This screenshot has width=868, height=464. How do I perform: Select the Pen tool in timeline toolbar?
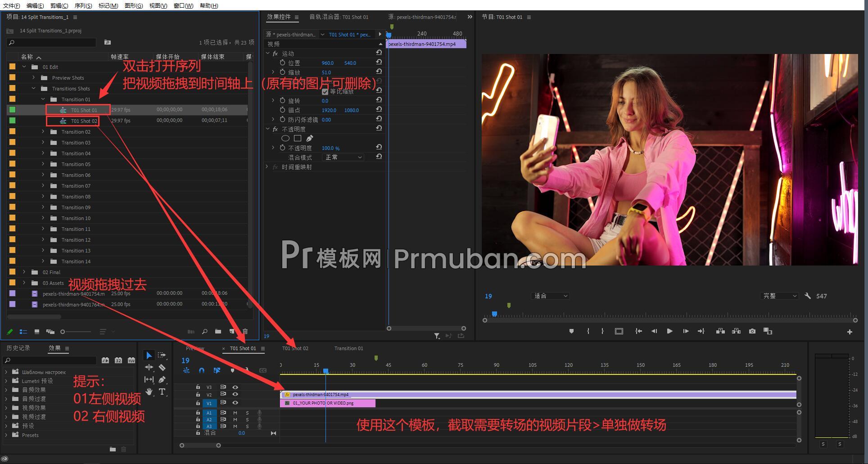[x=162, y=380]
